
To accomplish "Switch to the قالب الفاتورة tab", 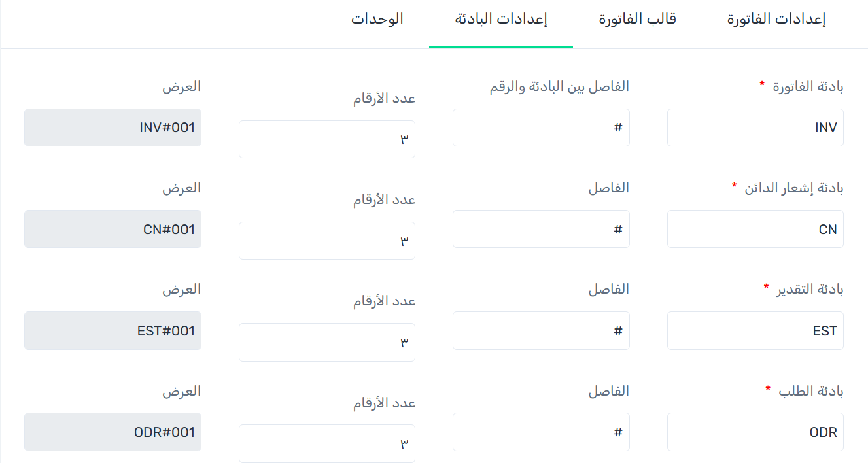I will coord(637,20).
